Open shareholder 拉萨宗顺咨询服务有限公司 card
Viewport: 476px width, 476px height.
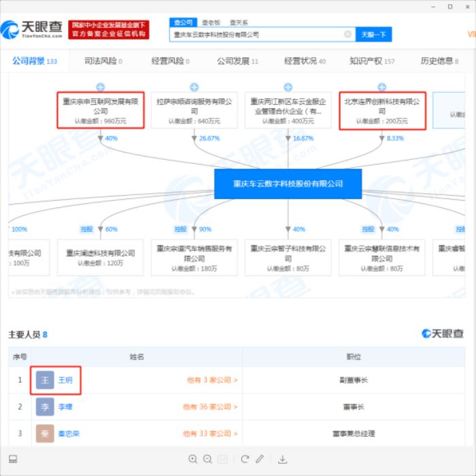pyautogui.click(x=194, y=110)
